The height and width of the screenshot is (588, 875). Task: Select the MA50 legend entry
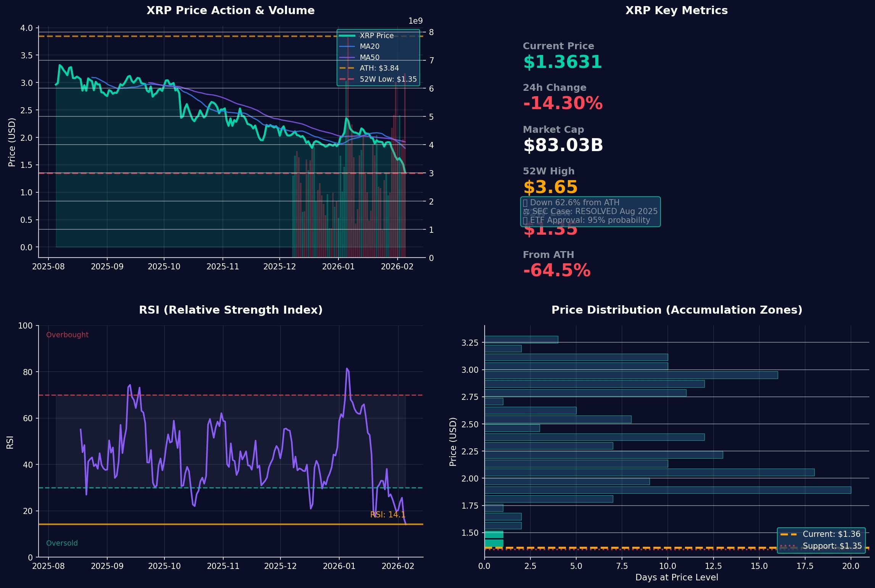click(369, 58)
